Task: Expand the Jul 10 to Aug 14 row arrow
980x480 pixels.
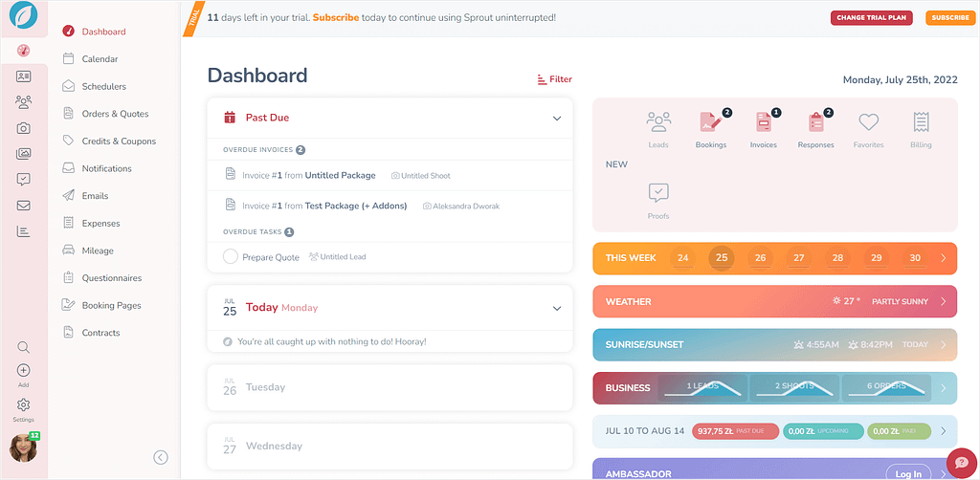Action: point(943,430)
